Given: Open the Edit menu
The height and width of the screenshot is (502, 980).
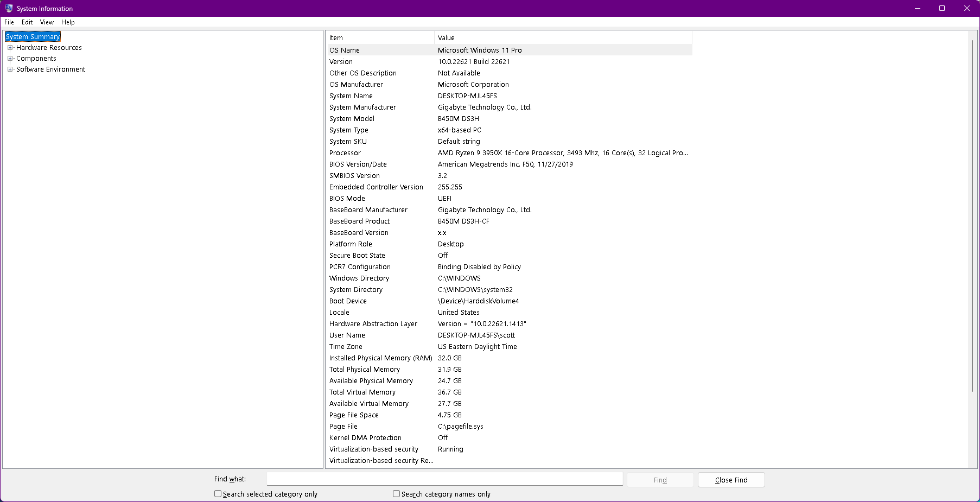Looking at the screenshot, I should 27,22.
